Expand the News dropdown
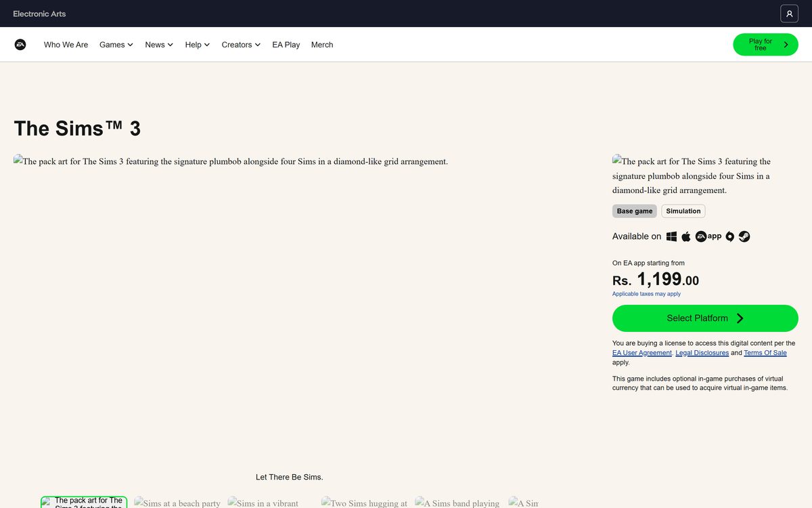Viewport: 812px width, 508px height. click(x=159, y=45)
